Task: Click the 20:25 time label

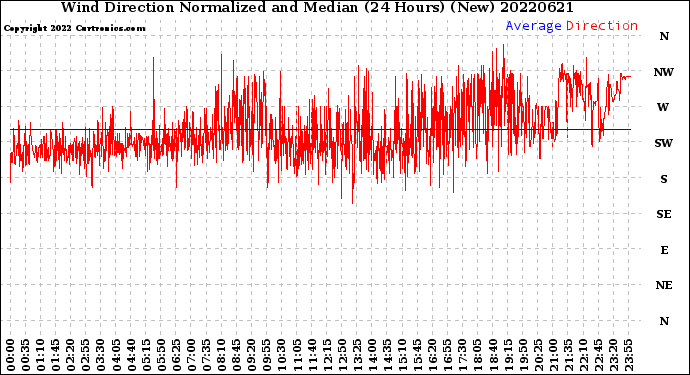Action: tap(538, 356)
